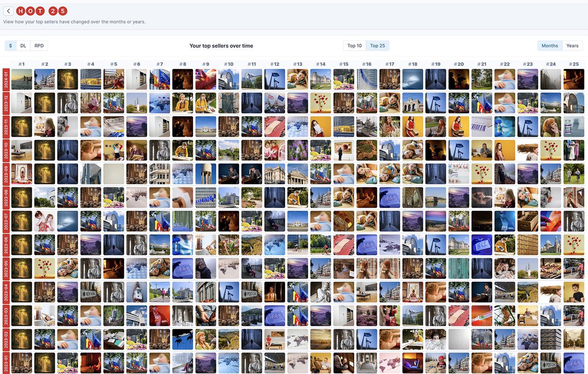Click the #1 column header
Viewport: 588px width, 374px height.
[21, 64]
